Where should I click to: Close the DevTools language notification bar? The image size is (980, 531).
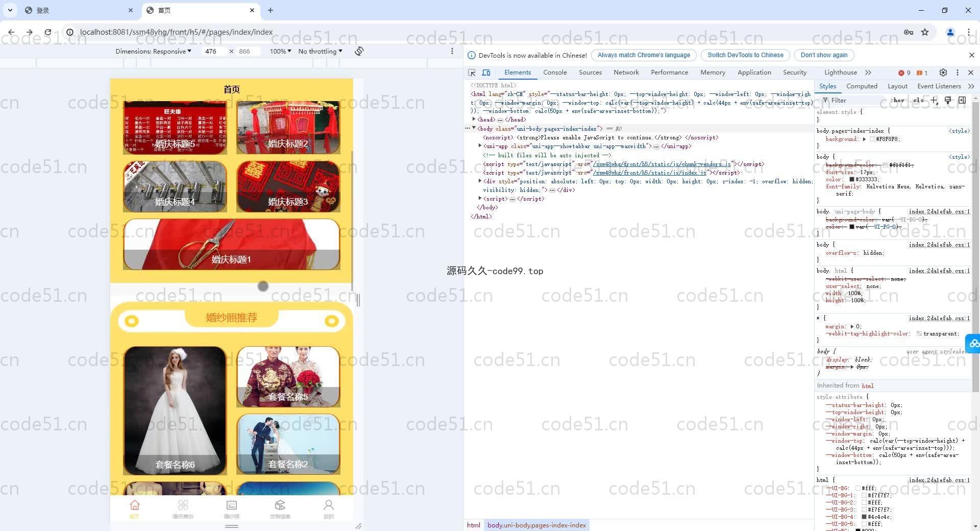971,55
